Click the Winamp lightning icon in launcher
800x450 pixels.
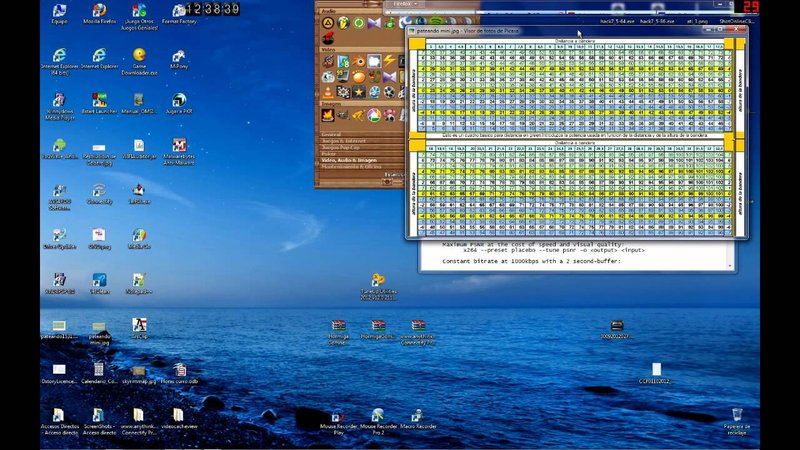click(389, 61)
